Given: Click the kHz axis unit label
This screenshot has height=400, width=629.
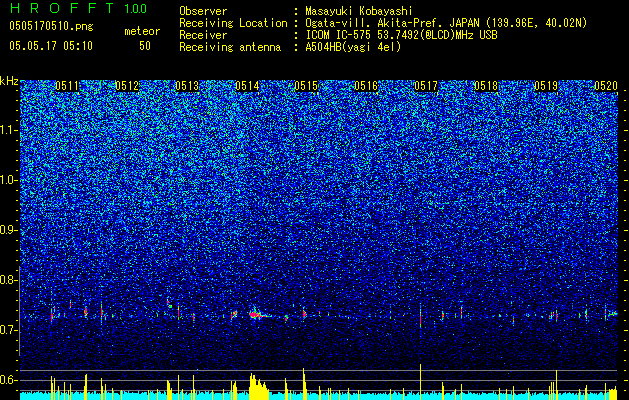Looking at the screenshot, I should click(x=9, y=81).
